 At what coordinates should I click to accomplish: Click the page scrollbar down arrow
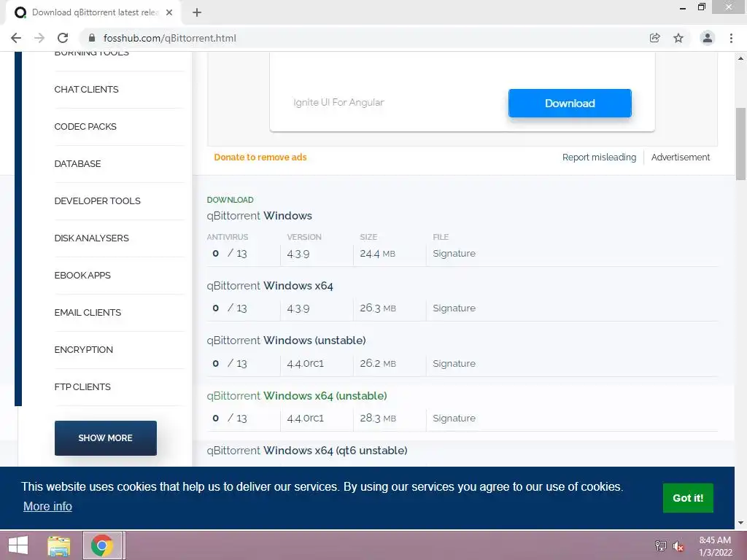coord(740,523)
